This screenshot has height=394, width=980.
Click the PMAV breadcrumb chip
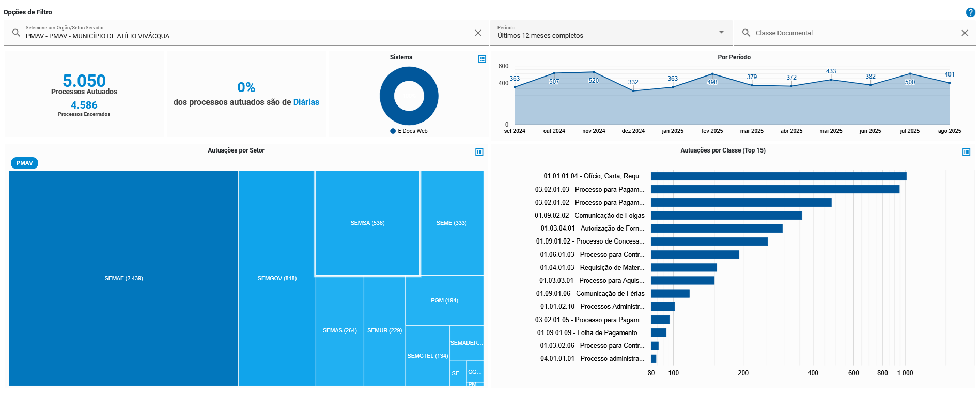click(24, 163)
